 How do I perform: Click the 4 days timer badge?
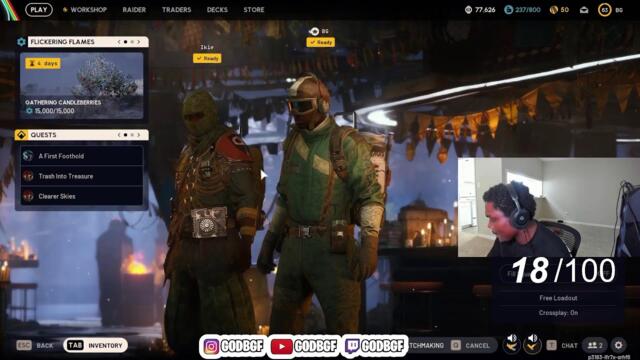coord(43,63)
